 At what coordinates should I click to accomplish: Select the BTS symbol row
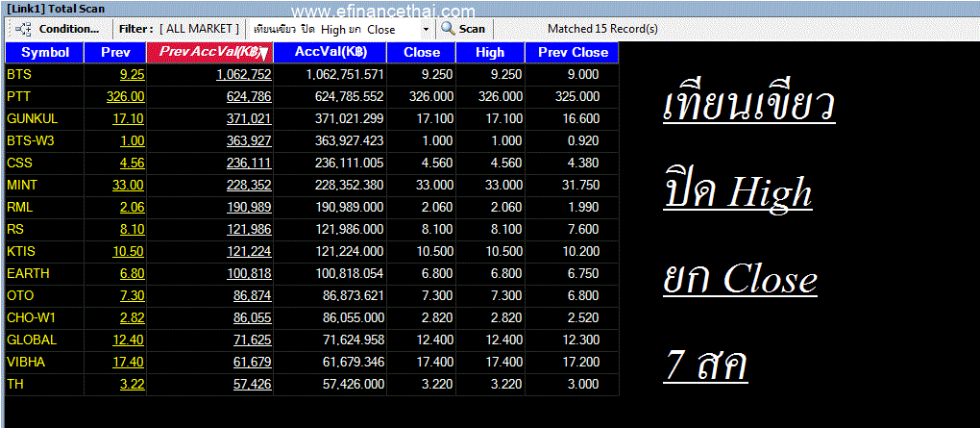coord(312,74)
